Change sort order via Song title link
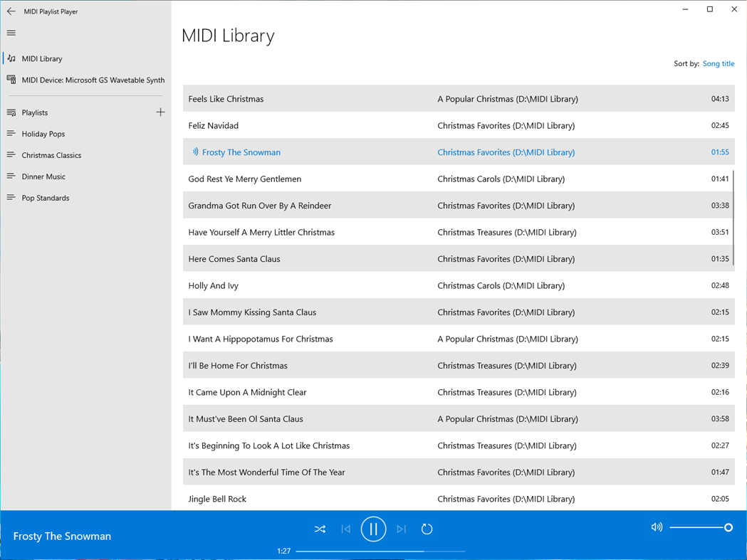The image size is (747, 560). [718, 63]
